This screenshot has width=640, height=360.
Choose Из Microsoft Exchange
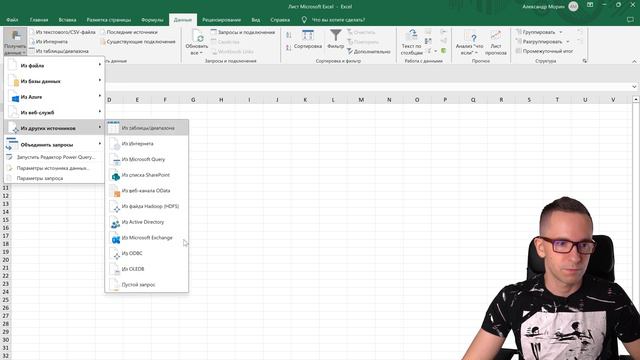coord(147,238)
